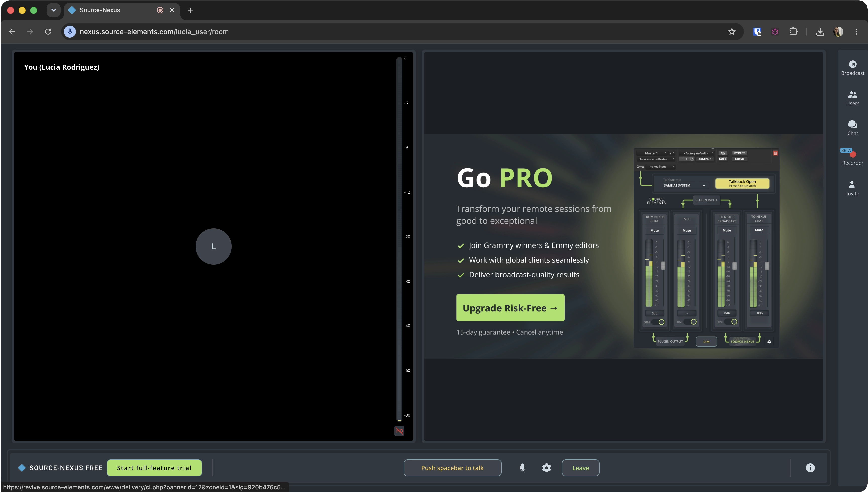Open the browser Downloads
This screenshot has width=868, height=493.
(x=820, y=32)
